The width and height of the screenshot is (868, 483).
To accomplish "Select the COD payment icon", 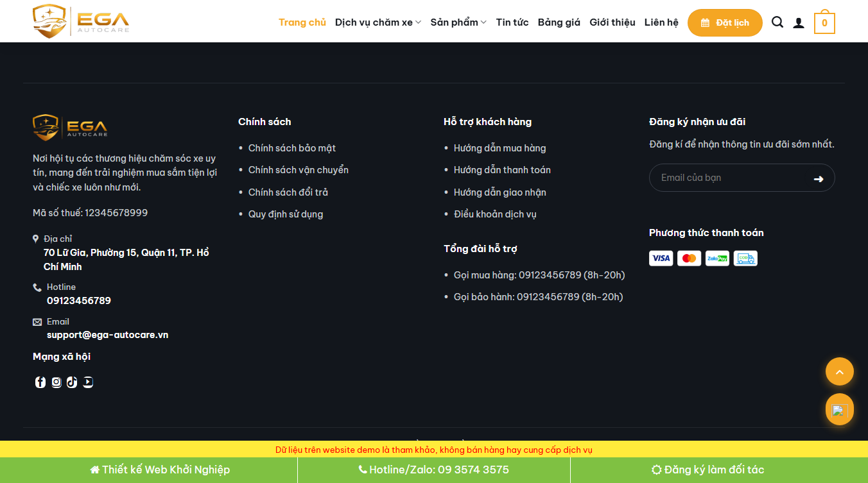I will tap(745, 258).
